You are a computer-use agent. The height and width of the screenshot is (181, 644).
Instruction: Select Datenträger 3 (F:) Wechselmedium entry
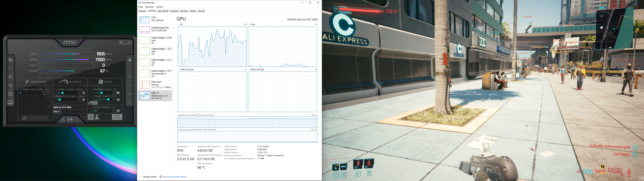[155, 73]
